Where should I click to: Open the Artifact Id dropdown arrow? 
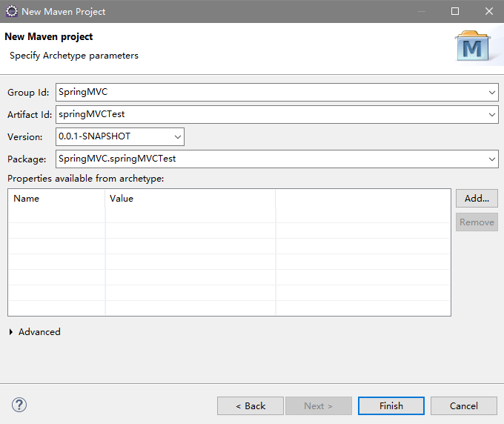click(492, 115)
